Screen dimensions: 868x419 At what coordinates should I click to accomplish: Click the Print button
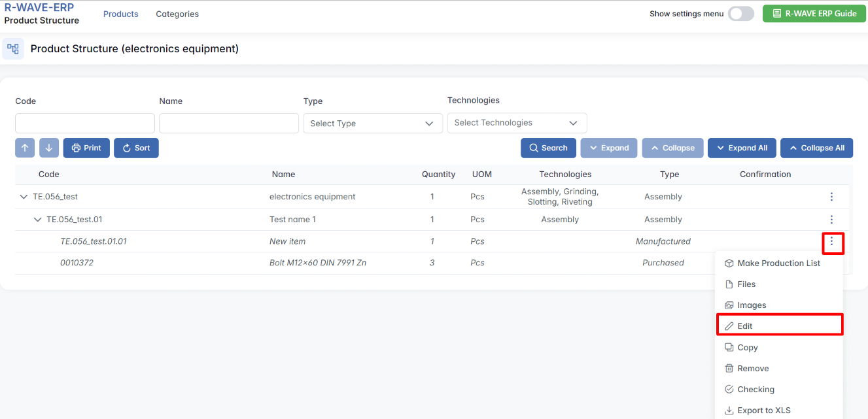(x=86, y=148)
